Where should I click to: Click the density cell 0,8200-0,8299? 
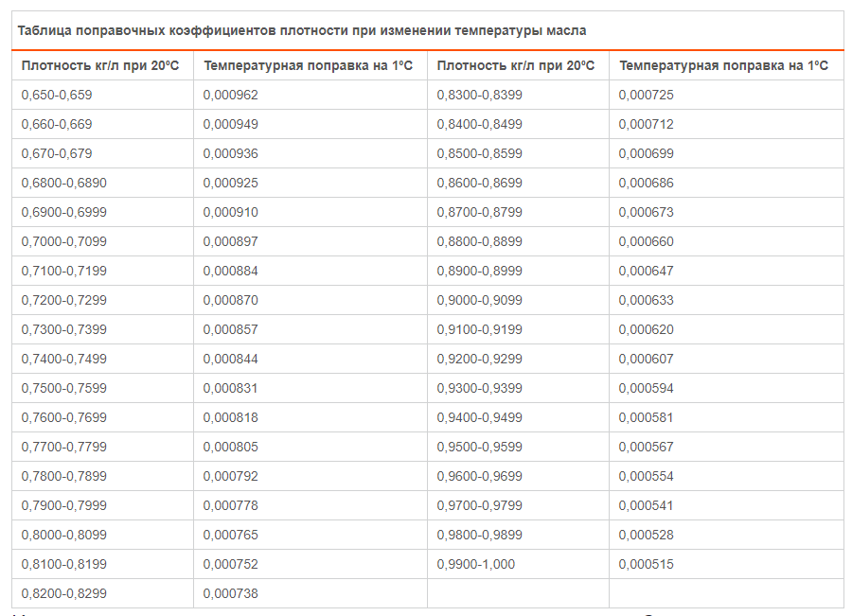pos(63,593)
